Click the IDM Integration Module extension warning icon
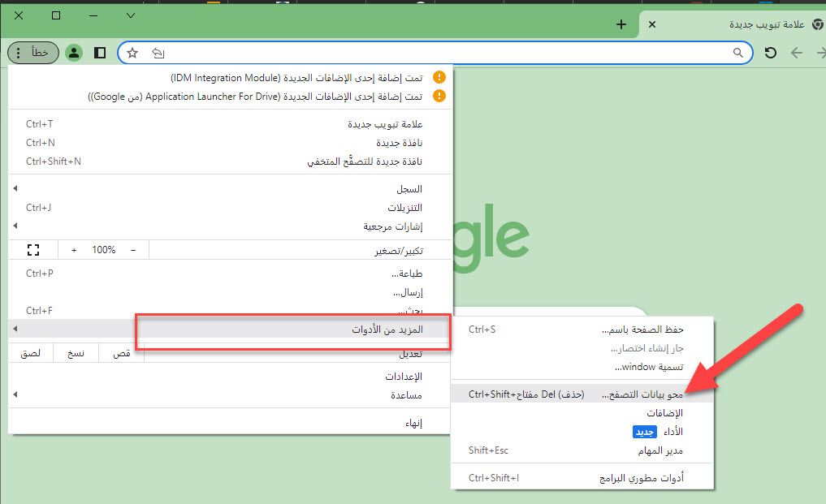The width and height of the screenshot is (826, 504). [439, 77]
